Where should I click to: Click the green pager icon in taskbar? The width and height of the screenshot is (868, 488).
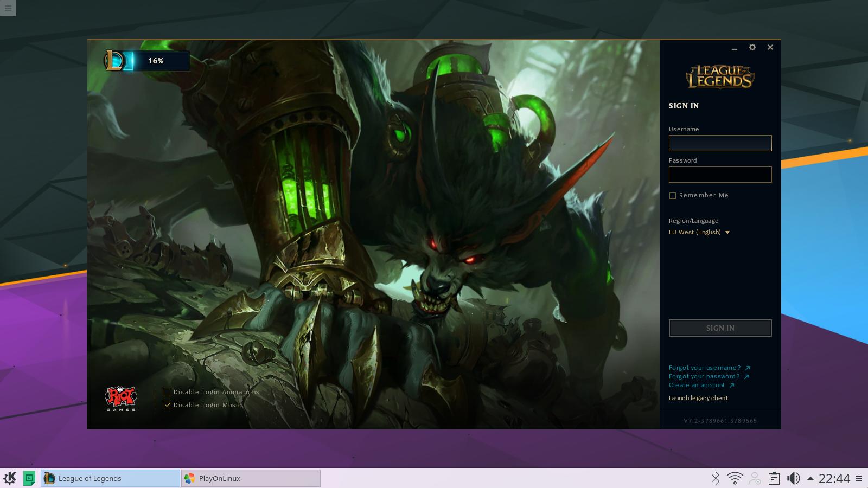pos(29,478)
